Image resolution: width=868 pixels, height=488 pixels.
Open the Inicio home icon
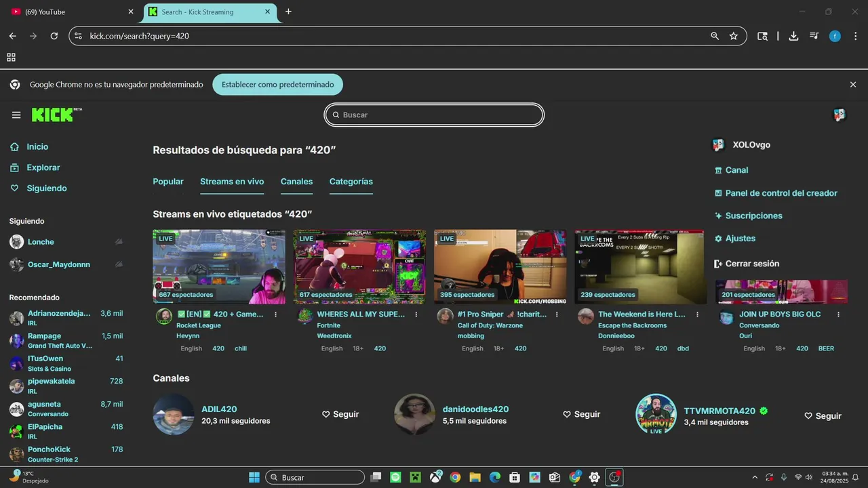click(x=14, y=146)
